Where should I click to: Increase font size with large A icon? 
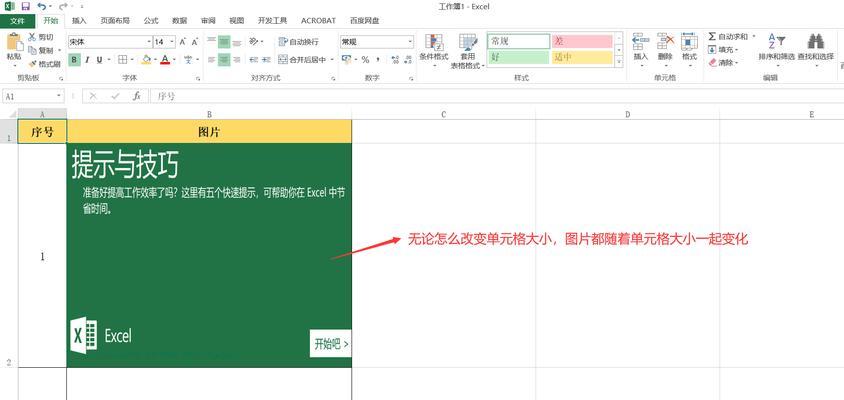coord(183,41)
